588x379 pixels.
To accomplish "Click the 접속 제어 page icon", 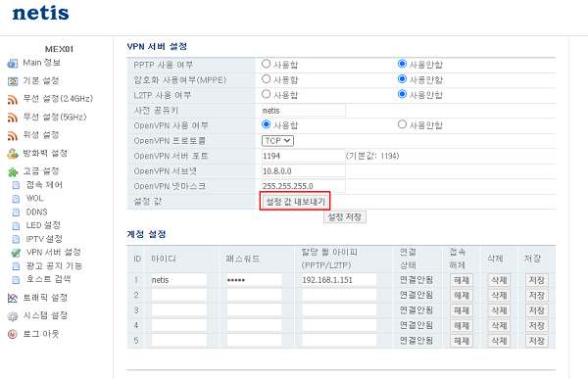I will click(16, 185).
